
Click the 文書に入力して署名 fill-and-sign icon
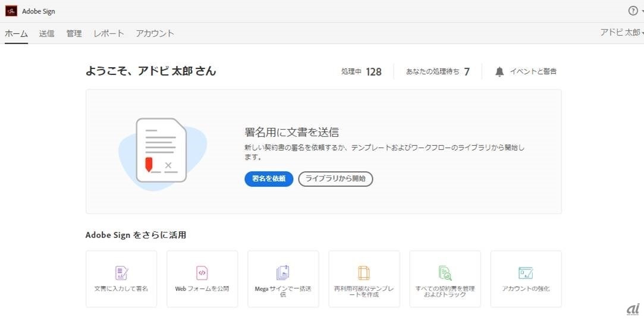(121, 273)
